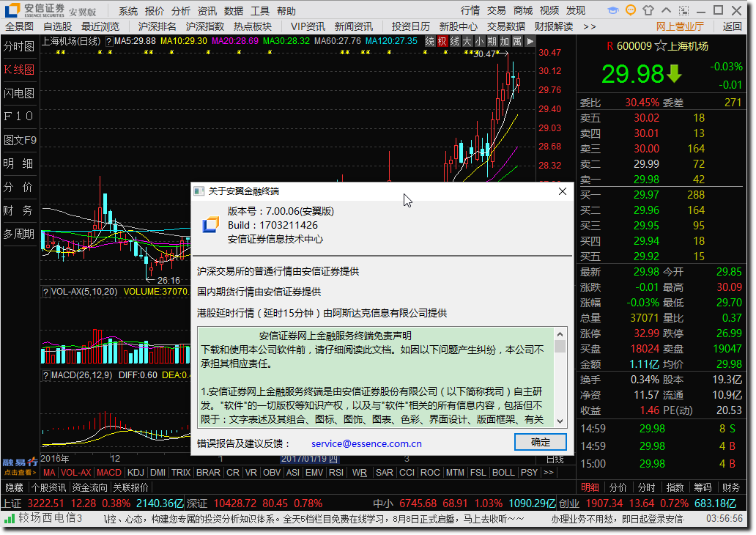Click the disclaimer scrollbar thumb
The image size is (756, 535).
560,347
